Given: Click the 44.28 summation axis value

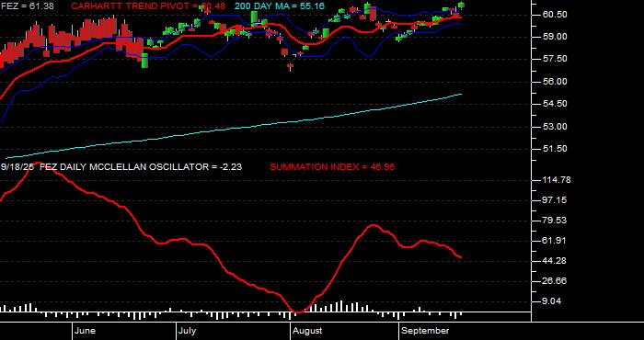Looking at the screenshot, I should (x=556, y=260).
